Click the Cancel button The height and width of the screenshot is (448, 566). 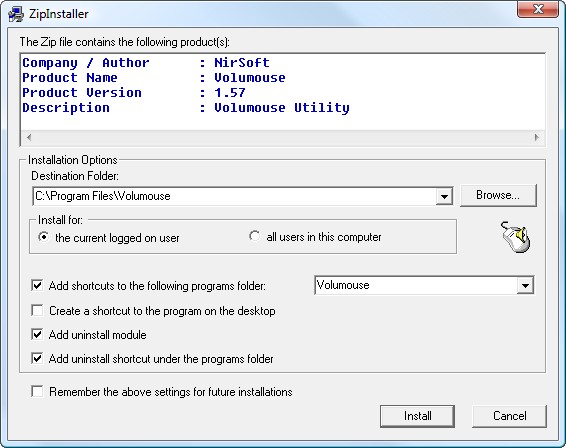[x=509, y=416]
